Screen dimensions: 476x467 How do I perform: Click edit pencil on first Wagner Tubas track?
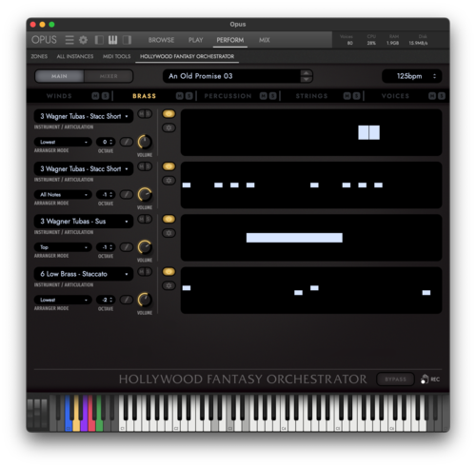127,142
